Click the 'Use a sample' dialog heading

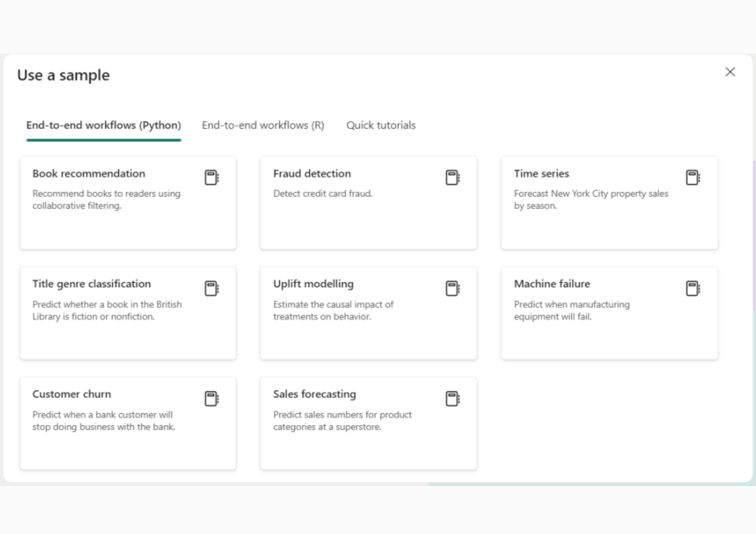64,75
